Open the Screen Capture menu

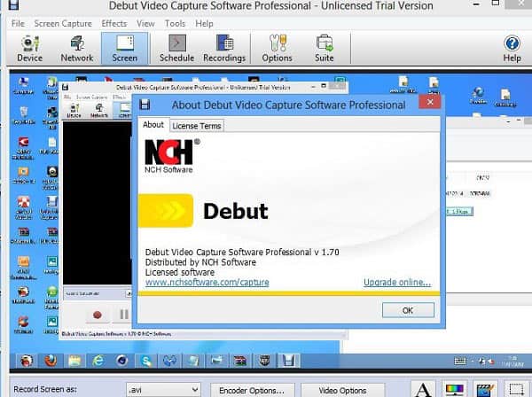tap(63, 23)
